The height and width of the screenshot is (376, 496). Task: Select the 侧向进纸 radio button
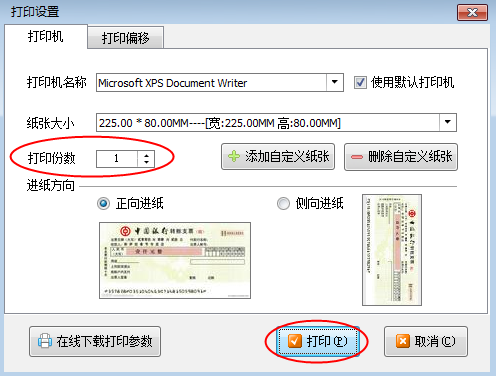(x=283, y=203)
